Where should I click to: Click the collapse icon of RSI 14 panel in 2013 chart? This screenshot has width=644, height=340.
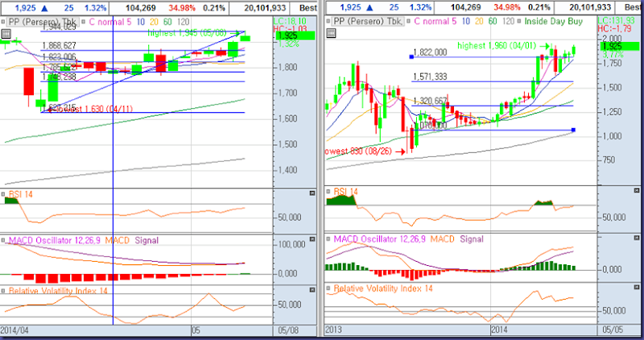tap(637, 191)
